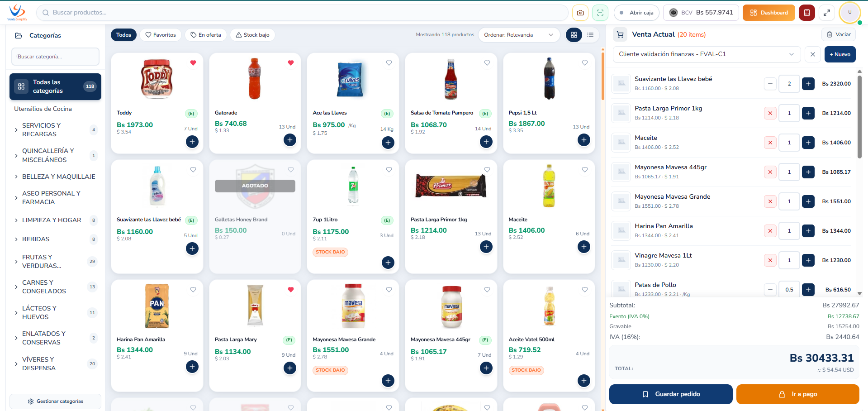Image resolution: width=868 pixels, height=411 pixels.
Task: Favorite Ace las Llaves product
Action: point(389,63)
